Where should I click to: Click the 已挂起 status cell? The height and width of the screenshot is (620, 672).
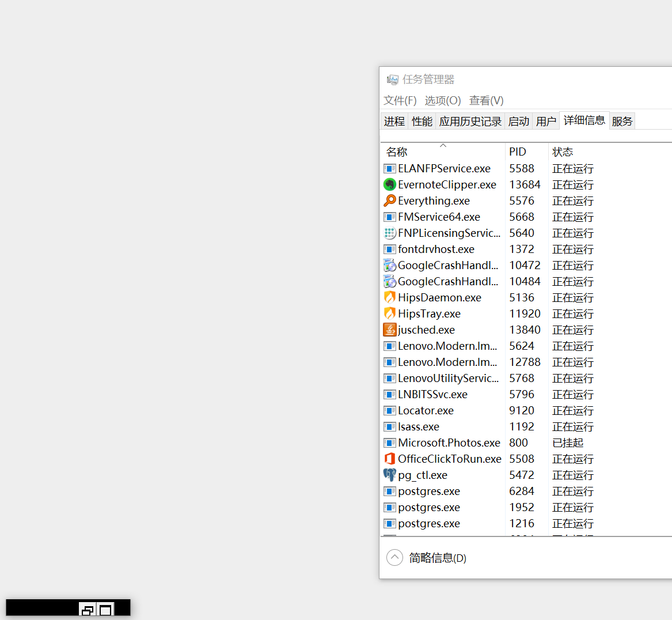click(568, 443)
